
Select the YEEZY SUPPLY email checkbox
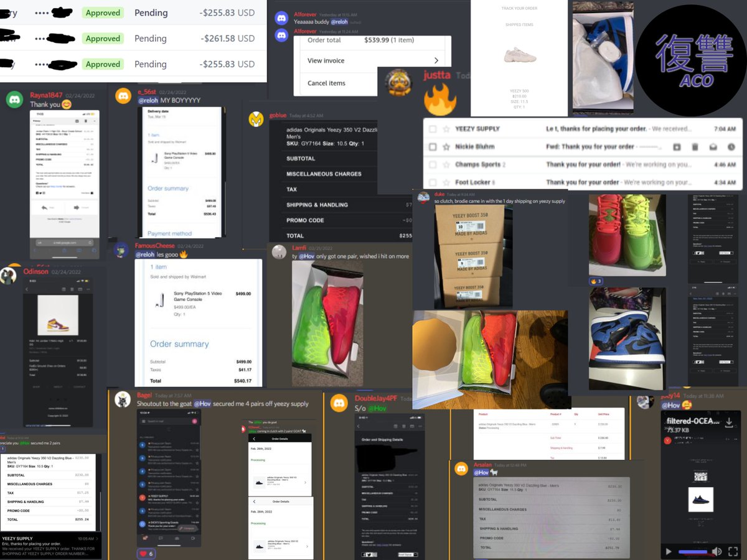(x=433, y=129)
